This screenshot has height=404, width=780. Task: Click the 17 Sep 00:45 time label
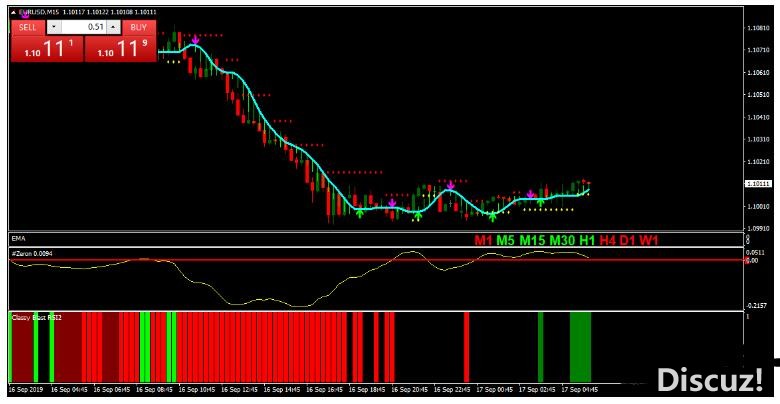tap(495, 389)
